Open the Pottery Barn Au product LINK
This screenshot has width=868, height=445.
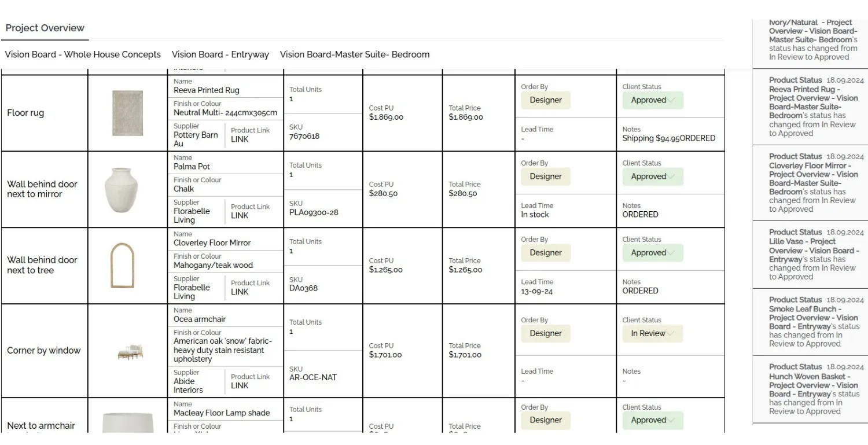click(x=240, y=139)
